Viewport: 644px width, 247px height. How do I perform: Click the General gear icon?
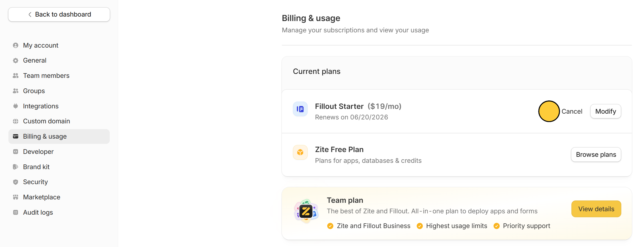[16, 61]
